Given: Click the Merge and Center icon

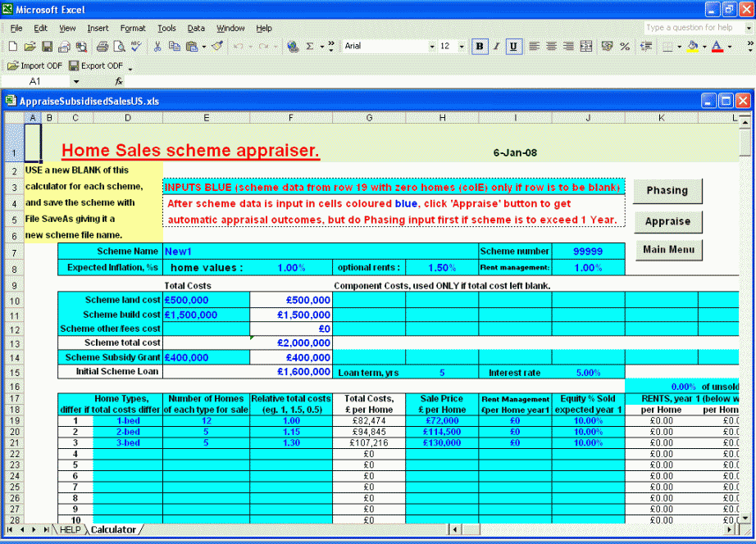Looking at the screenshot, I should click(x=586, y=46).
